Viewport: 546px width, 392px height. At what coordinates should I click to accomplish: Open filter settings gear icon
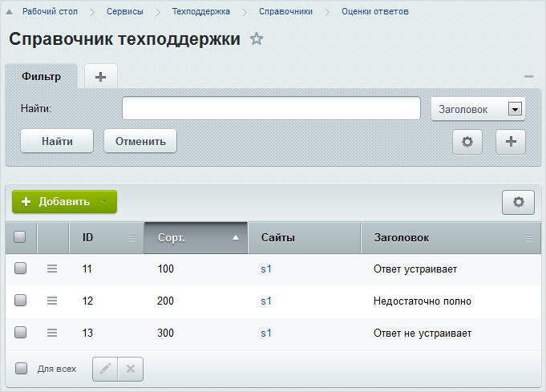467,142
